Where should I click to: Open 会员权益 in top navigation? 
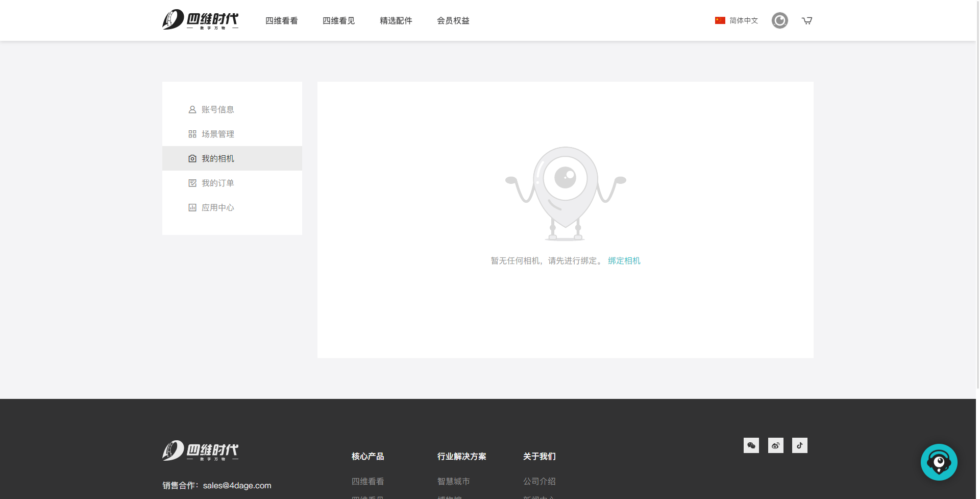[x=453, y=21]
